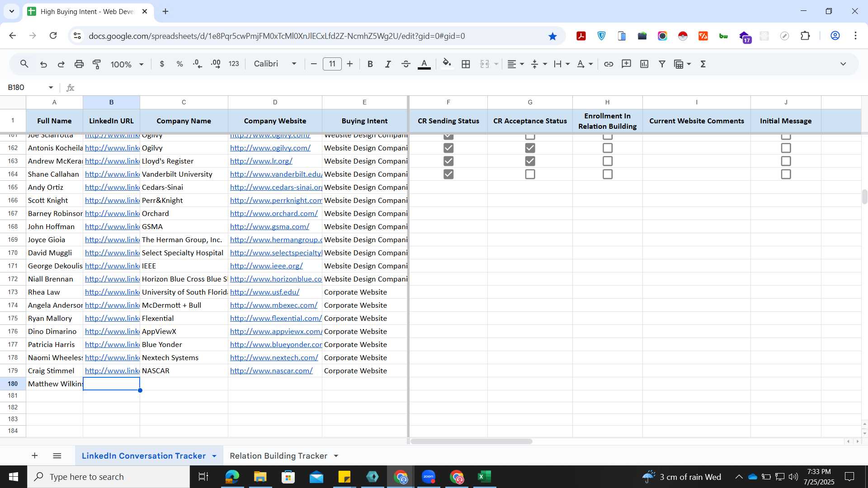The image size is (868, 488).
Task: Open horizontal align dropdown
Action: pos(515,64)
